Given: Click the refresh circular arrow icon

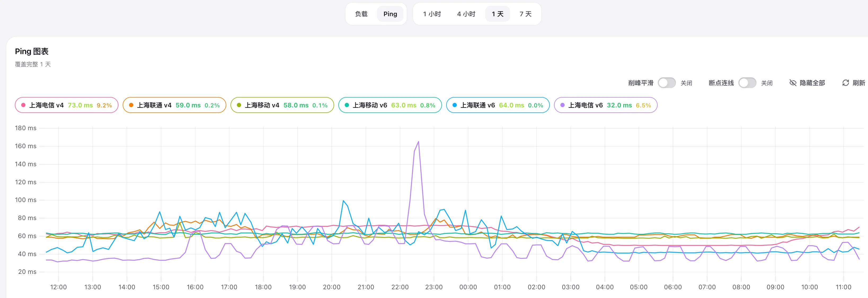Looking at the screenshot, I should click(x=845, y=83).
